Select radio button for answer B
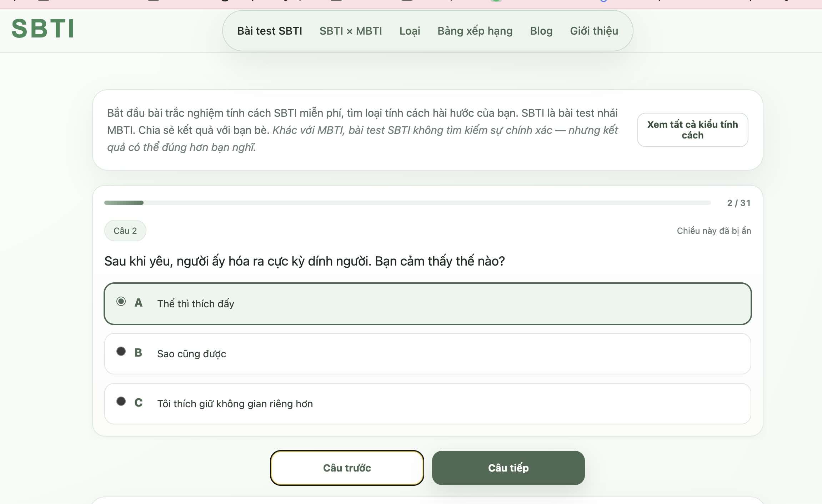This screenshot has width=822, height=504. (x=121, y=352)
